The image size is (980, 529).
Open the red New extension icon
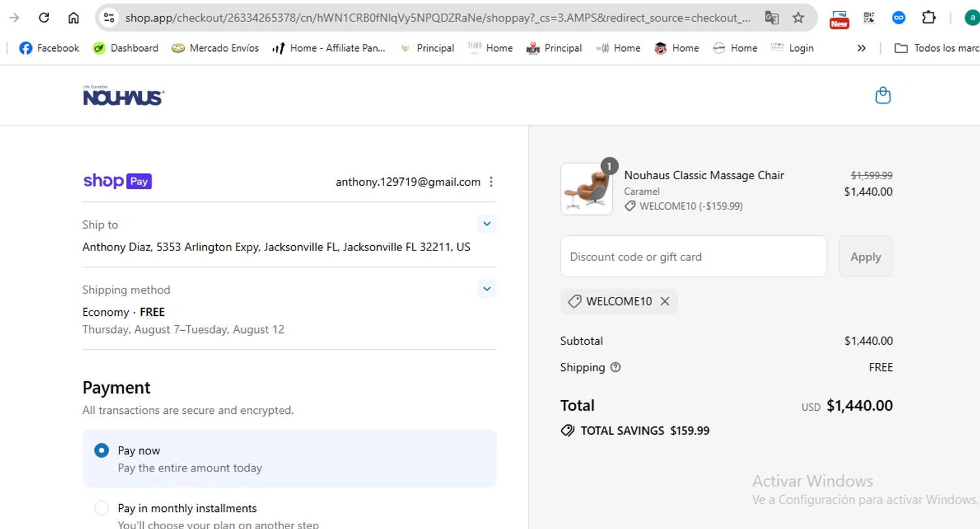click(x=839, y=18)
